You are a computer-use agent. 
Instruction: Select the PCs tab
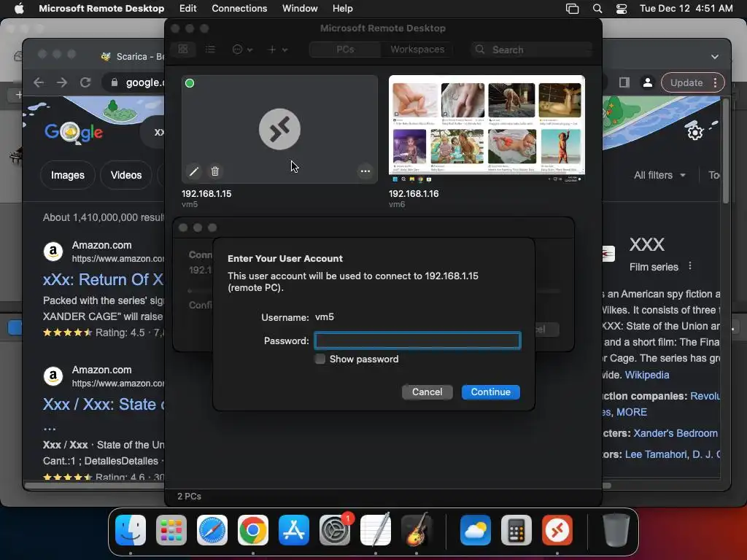pos(345,49)
